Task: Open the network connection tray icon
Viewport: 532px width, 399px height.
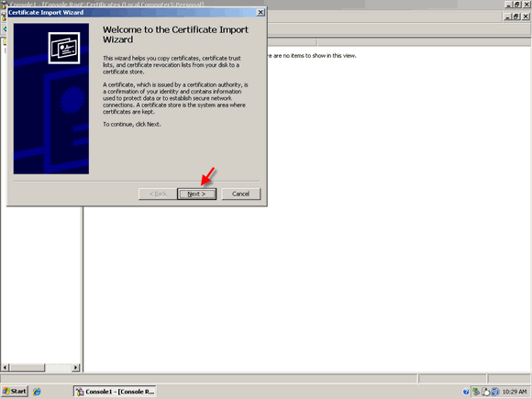Action: point(476,392)
